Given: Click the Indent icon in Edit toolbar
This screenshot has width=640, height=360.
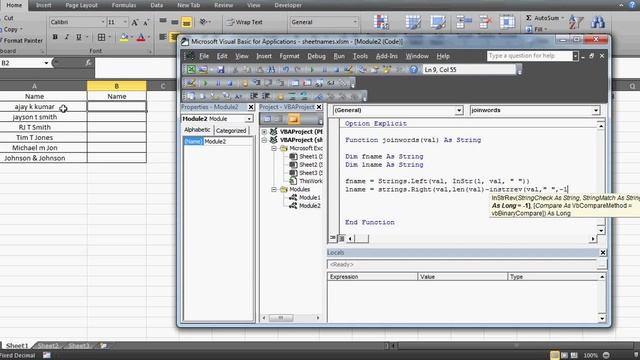Looking at the screenshot, I should 254,96.
